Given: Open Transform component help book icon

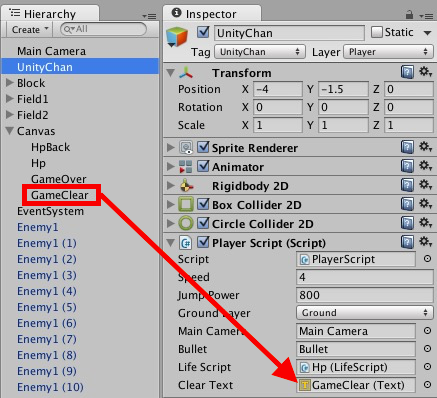Looking at the screenshot, I should (407, 72).
